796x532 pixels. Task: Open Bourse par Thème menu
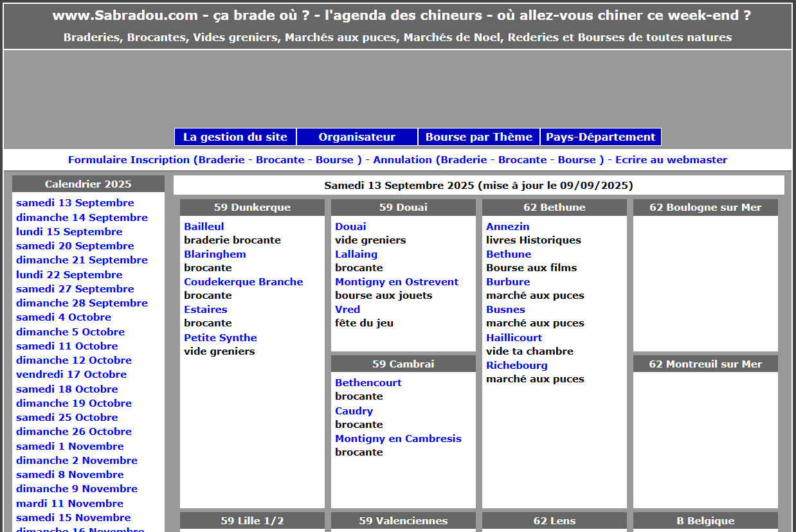tap(478, 137)
